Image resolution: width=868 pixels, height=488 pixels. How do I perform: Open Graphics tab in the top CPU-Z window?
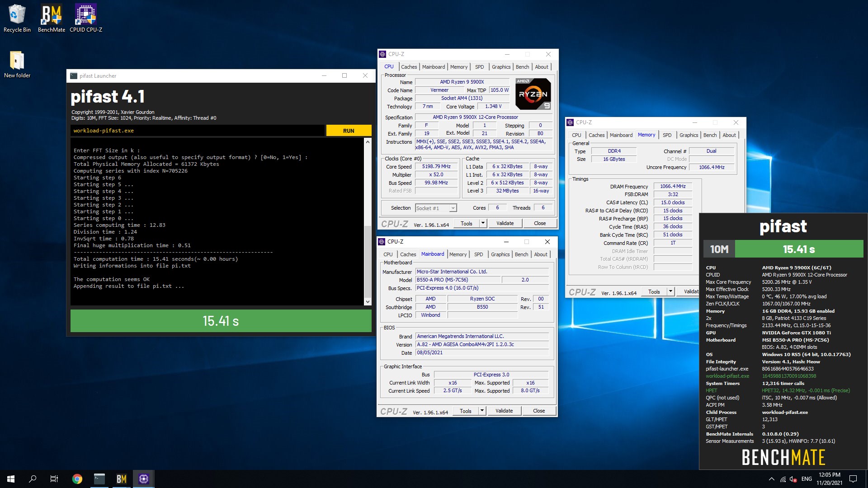pyautogui.click(x=501, y=67)
